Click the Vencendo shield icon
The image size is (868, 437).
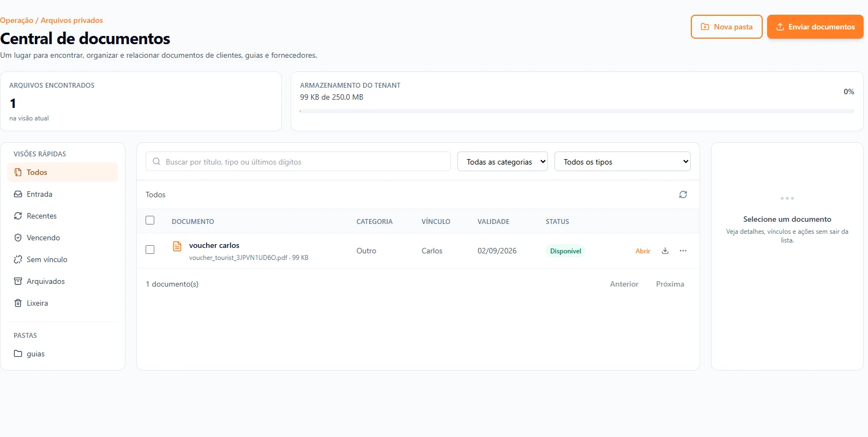pyautogui.click(x=18, y=238)
